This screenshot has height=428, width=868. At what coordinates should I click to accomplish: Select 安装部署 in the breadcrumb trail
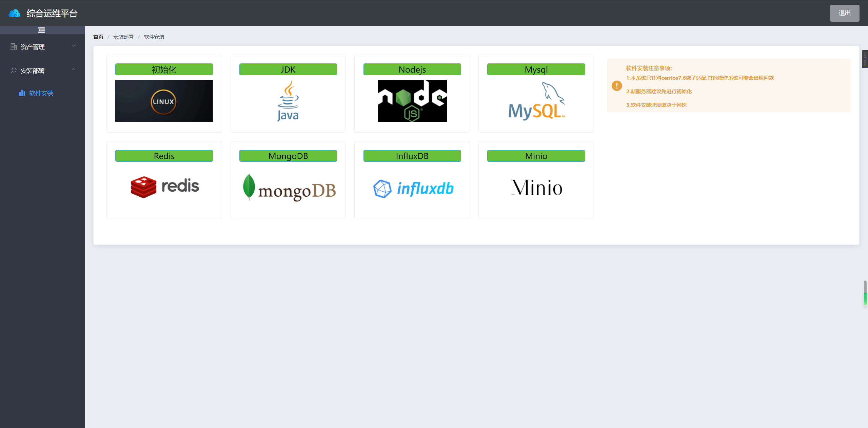point(123,36)
